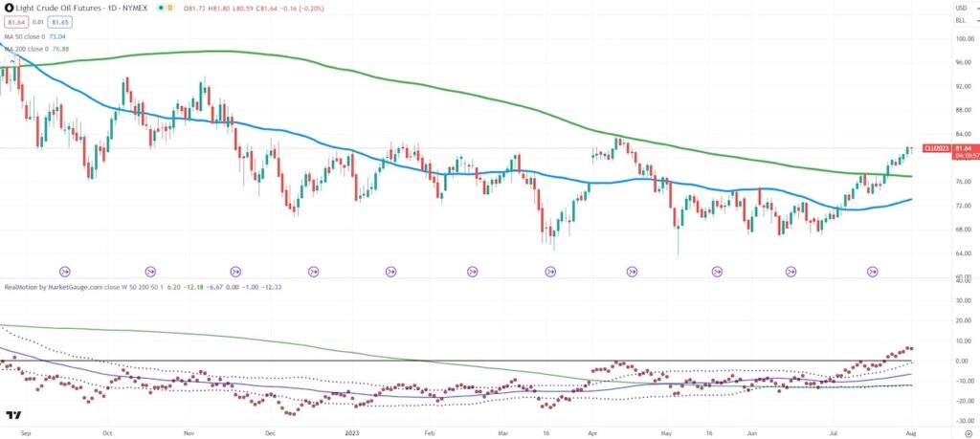Click contract rollover marker between Feb and Mar
The width and height of the screenshot is (980, 439).
coord(473,272)
